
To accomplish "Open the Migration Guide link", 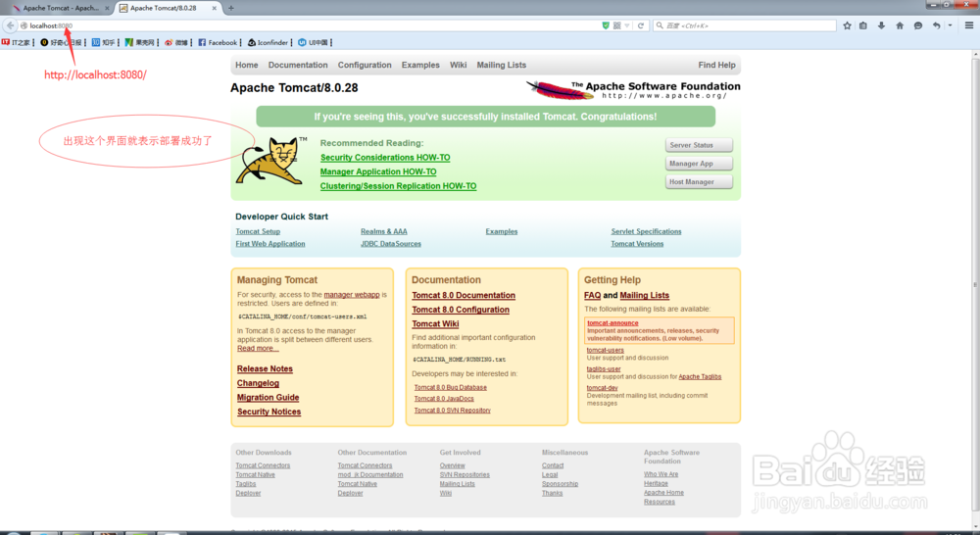I will [269, 398].
